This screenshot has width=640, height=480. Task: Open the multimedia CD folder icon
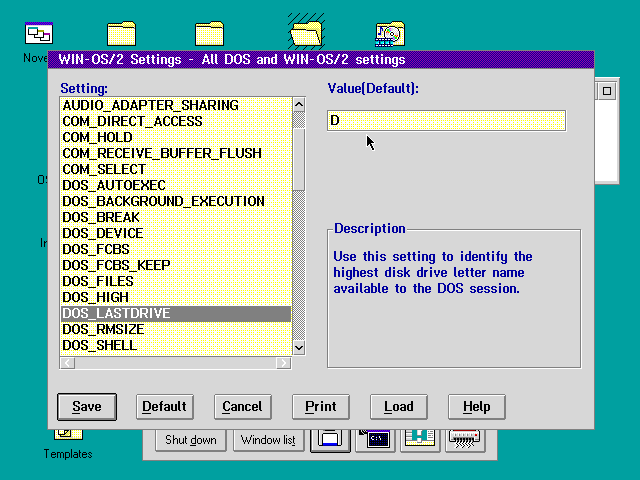click(390, 33)
